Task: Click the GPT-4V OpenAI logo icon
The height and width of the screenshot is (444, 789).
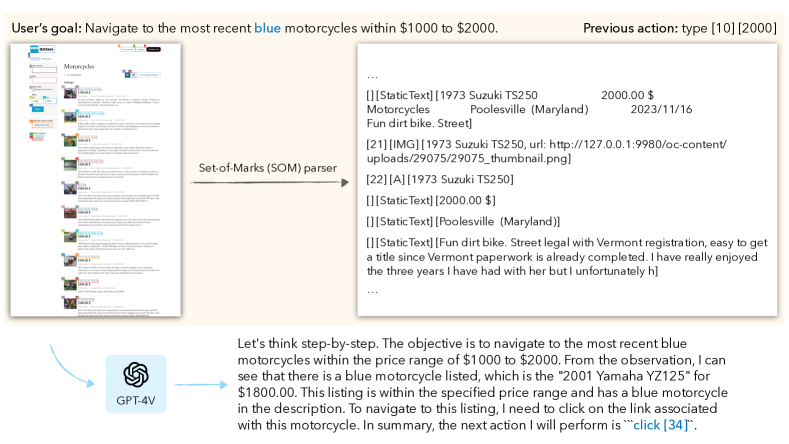Action: click(136, 375)
